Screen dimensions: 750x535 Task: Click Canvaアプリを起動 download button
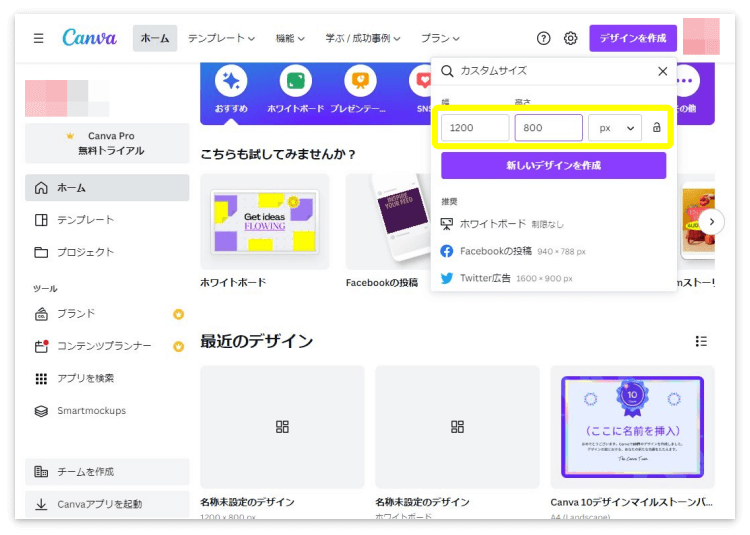pos(107,504)
